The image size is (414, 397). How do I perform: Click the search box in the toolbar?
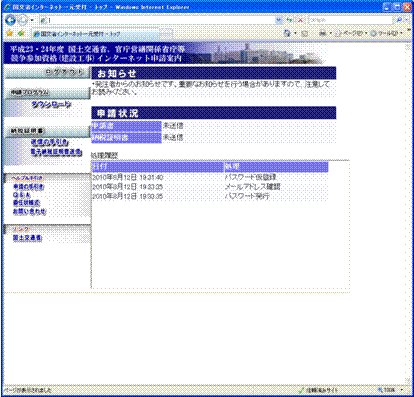pos(350,20)
